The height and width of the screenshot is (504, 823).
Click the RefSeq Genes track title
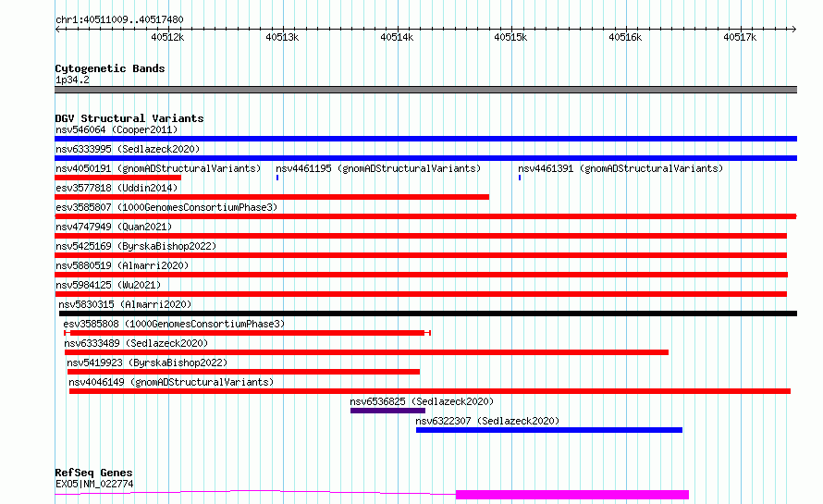93,473
